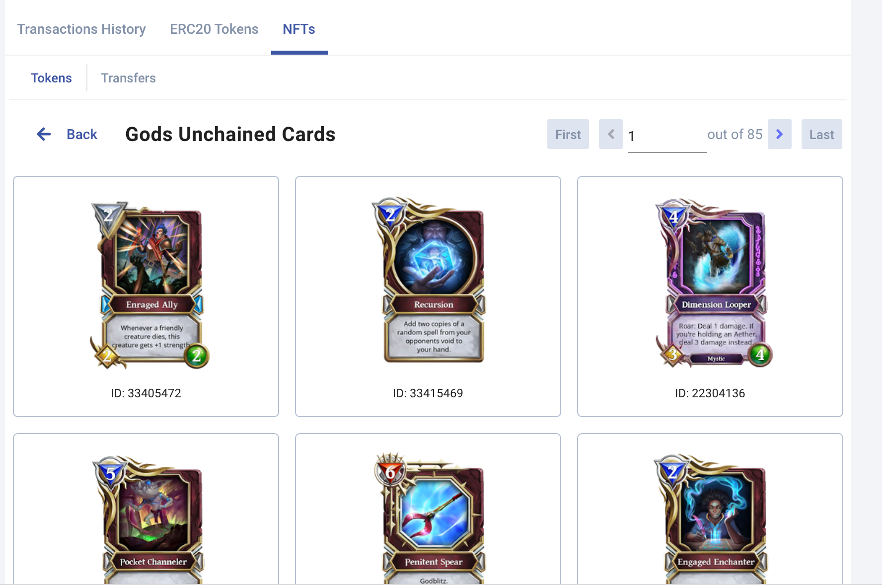Switch to the Transactions History tab
The height and width of the screenshot is (588, 882).
(x=81, y=29)
